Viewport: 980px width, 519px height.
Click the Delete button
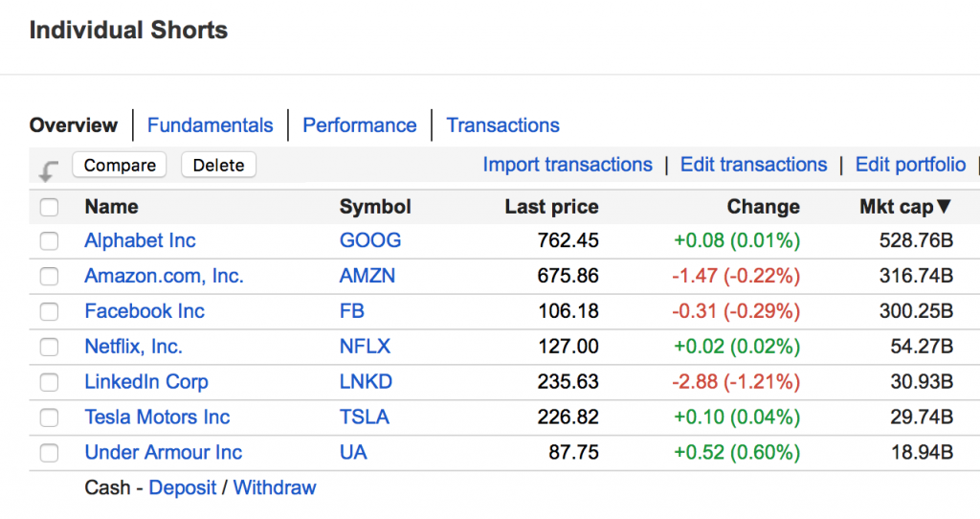218,166
